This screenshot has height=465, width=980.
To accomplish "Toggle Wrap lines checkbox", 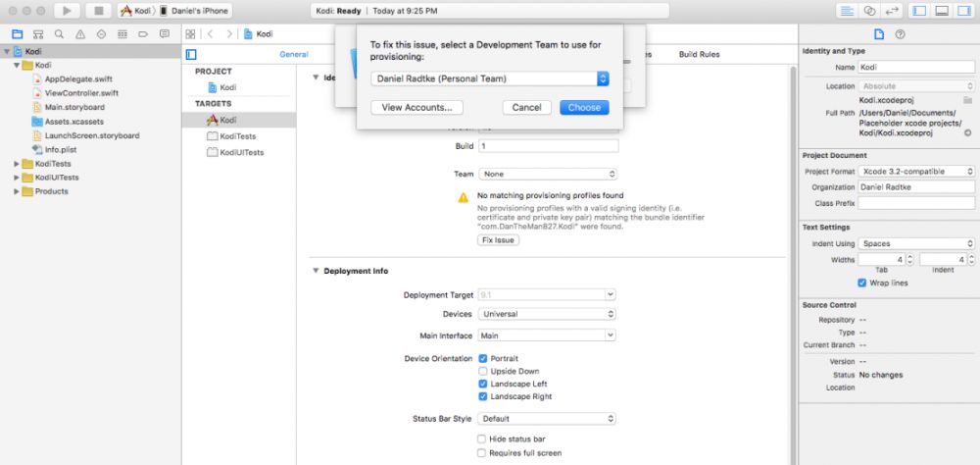I will 862,283.
